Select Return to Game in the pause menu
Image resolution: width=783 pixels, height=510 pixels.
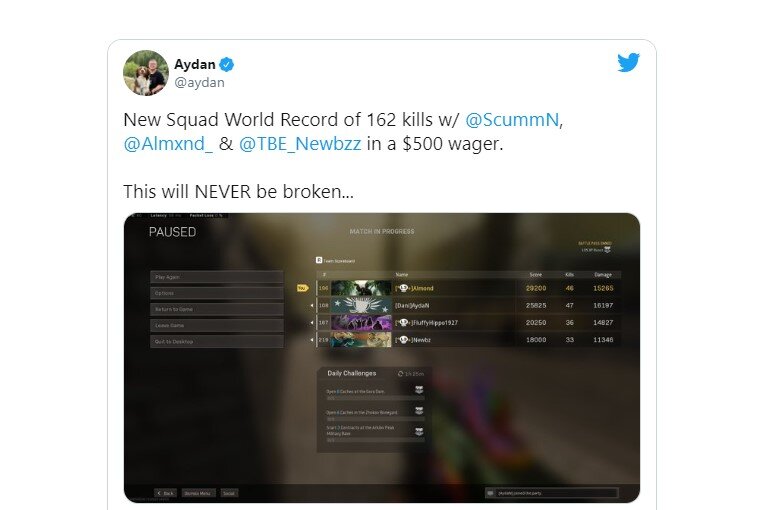pos(217,309)
